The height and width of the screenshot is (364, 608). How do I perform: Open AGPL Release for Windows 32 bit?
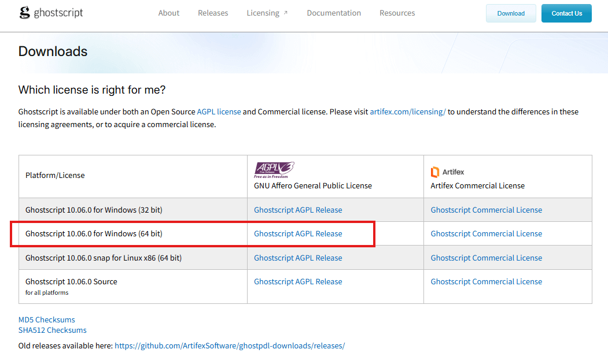(x=298, y=210)
